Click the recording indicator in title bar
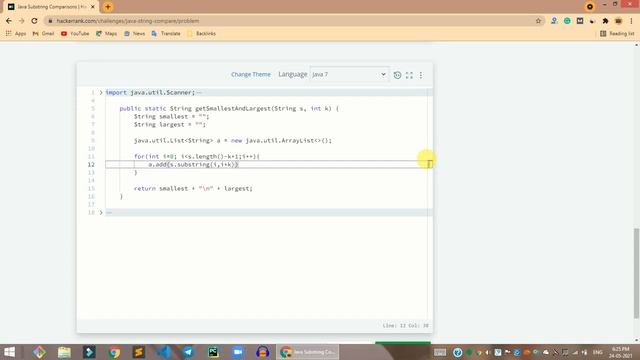640x360 pixels. pyautogui.click(x=589, y=7)
